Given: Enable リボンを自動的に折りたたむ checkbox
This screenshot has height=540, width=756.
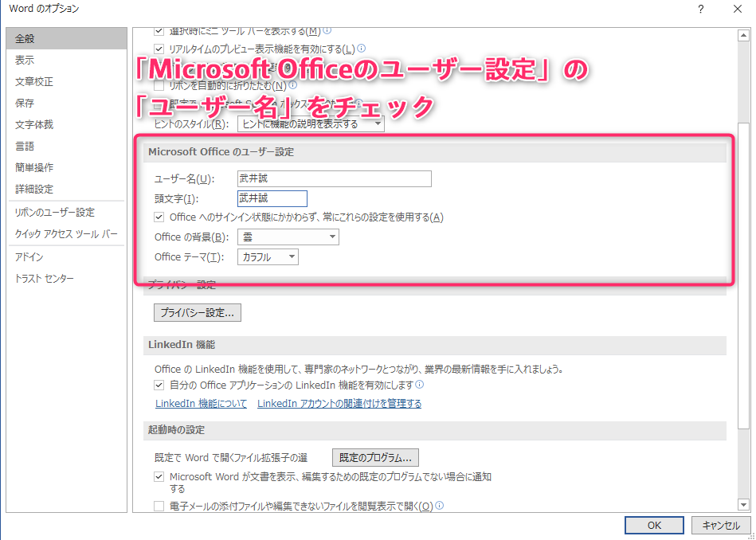Looking at the screenshot, I should point(159,86).
